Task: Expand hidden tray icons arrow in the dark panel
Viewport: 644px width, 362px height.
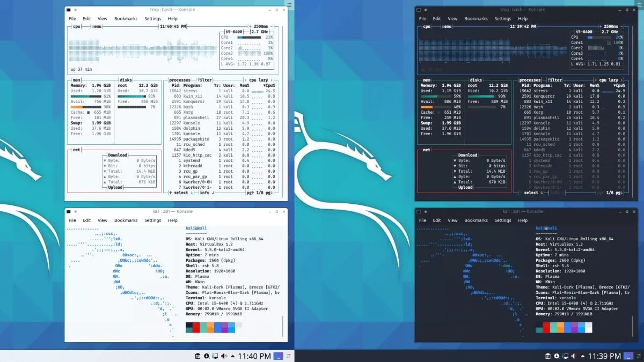Action: (583, 356)
